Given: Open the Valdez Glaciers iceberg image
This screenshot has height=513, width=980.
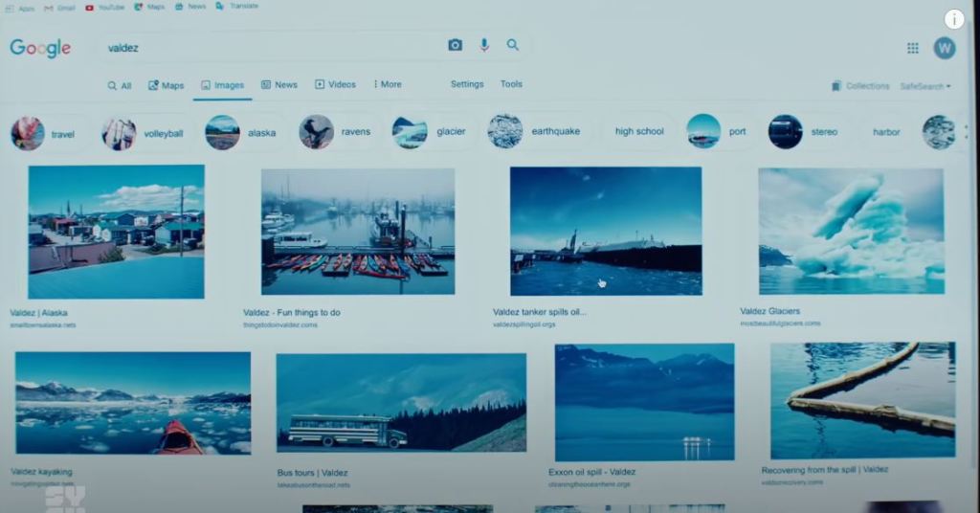Looking at the screenshot, I should [x=851, y=231].
